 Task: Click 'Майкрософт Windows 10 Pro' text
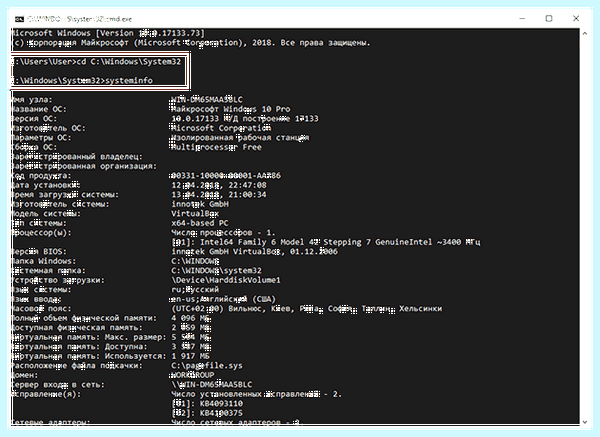coord(231,109)
